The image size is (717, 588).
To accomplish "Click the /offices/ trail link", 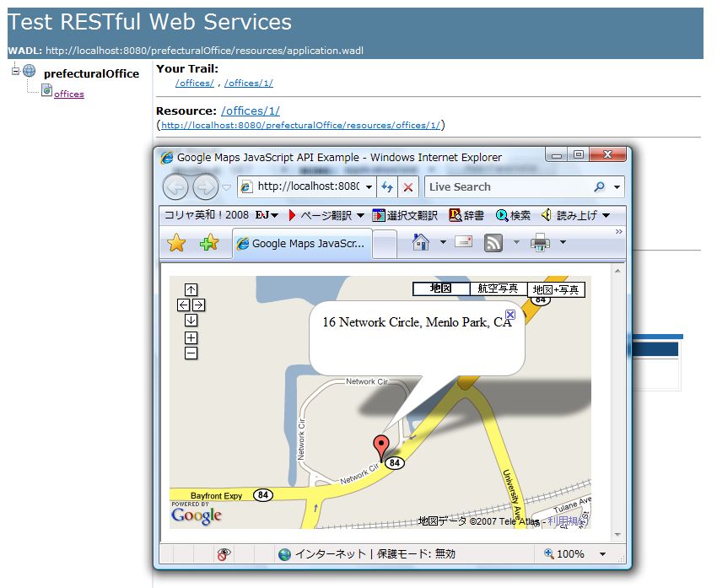I will pos(194,83).
